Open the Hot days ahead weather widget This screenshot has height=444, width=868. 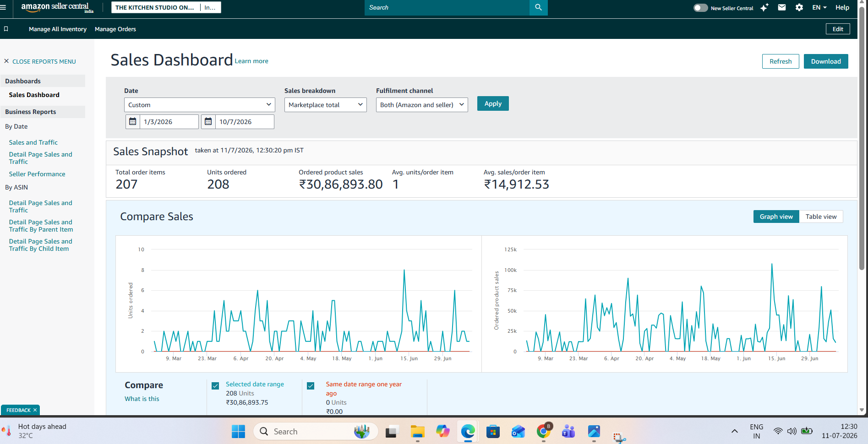click(35, 431)
